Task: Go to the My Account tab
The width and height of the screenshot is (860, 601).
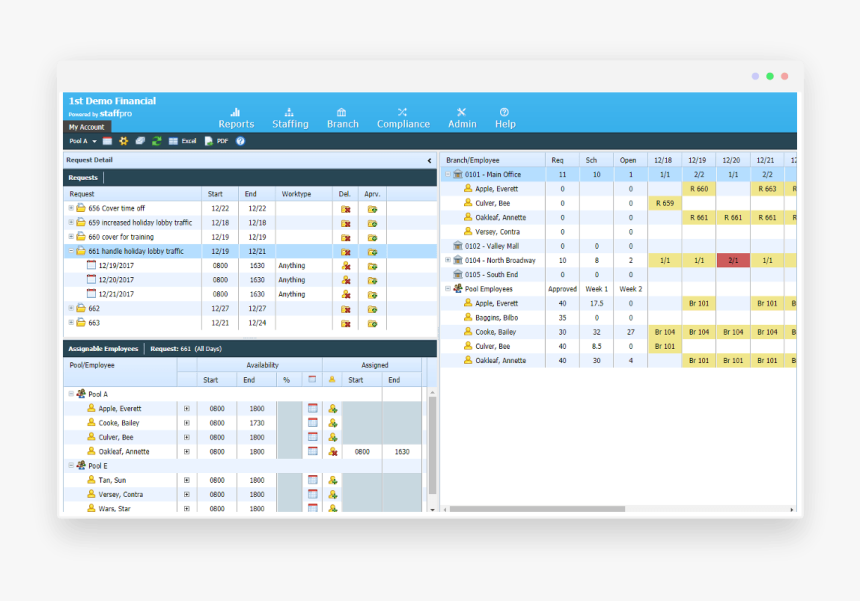Action: coord(86,127)
